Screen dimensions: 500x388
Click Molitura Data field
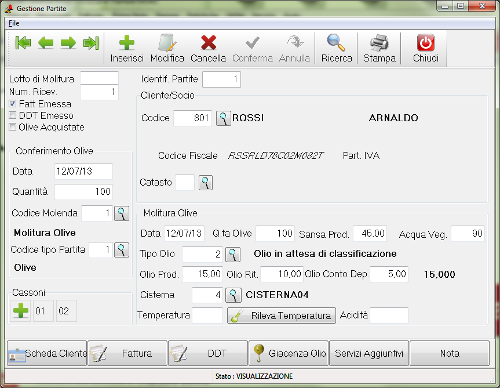184,233
